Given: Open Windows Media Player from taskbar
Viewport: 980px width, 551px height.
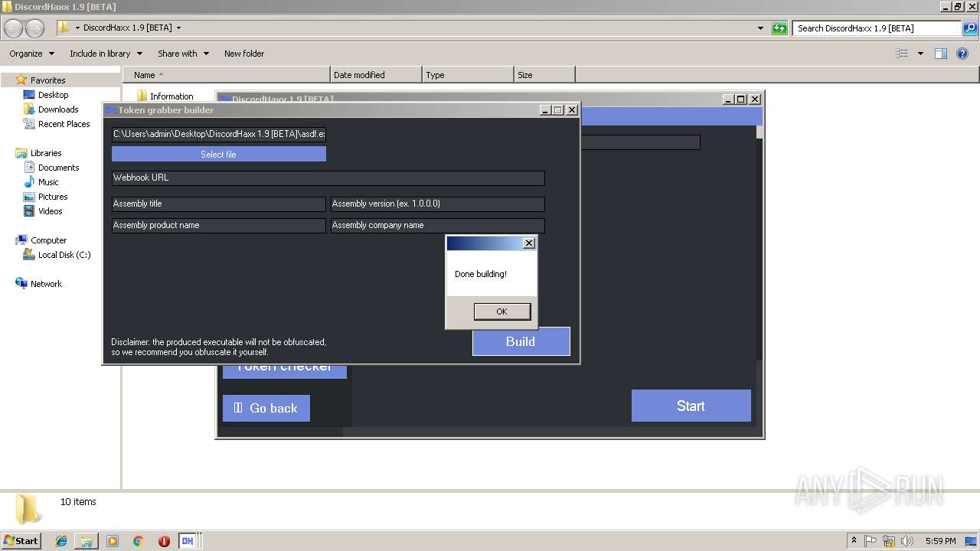Looking at the screenshot, I should [x=113, y=541].
